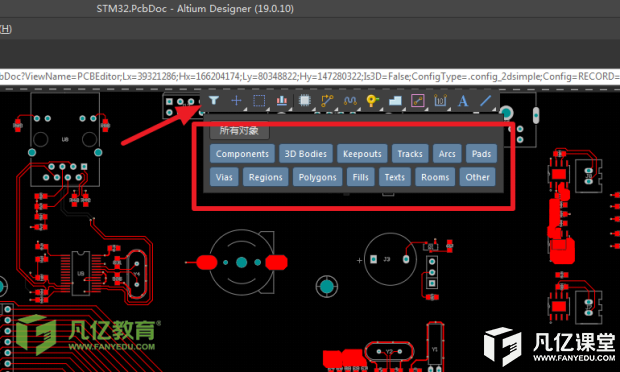Disable the Vias selection filter
620x372 pixels.
point(224,177)
